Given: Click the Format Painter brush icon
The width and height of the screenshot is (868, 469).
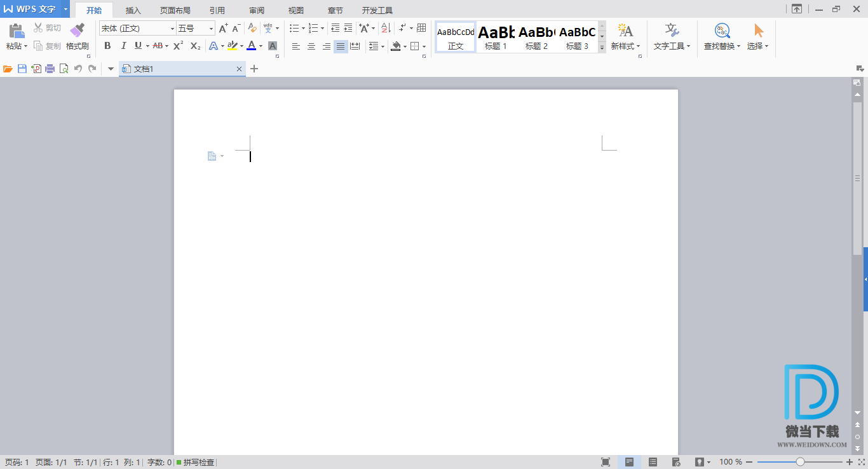Looking at the screenshot, I should (x=77, y=31).
